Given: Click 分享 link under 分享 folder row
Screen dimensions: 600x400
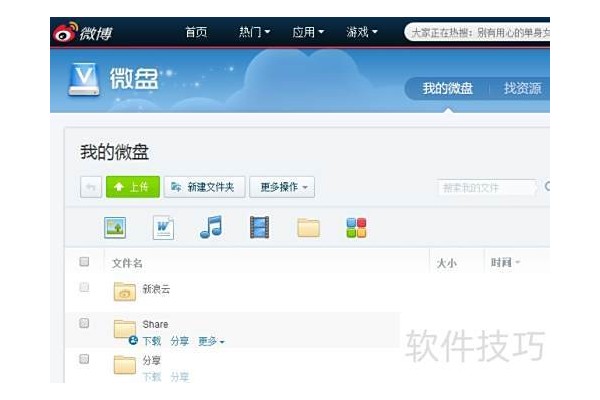Looking at the screenshot, I should (180, 377).
